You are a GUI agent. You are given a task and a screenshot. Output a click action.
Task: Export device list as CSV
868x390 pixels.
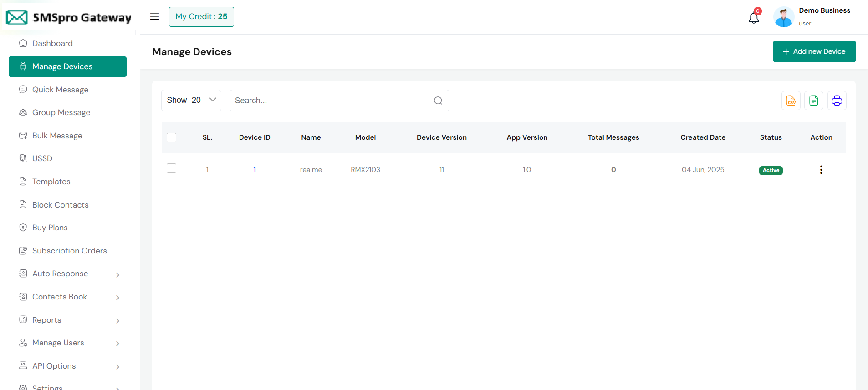point(791,101)
